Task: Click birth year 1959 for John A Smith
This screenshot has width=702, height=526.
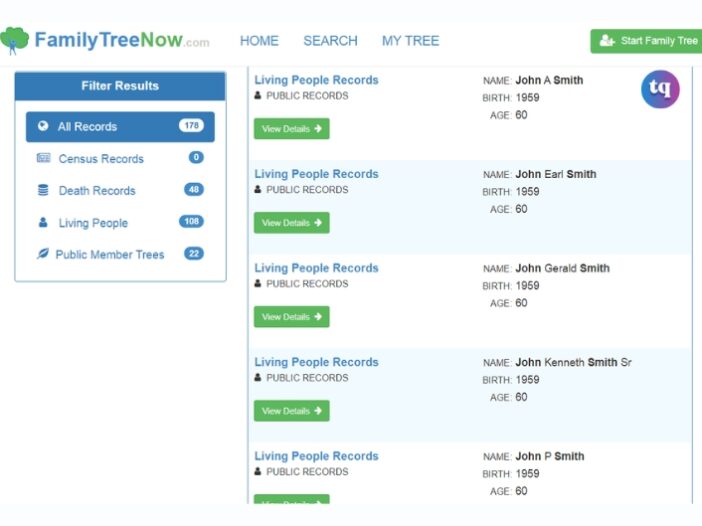Action: 527,98
